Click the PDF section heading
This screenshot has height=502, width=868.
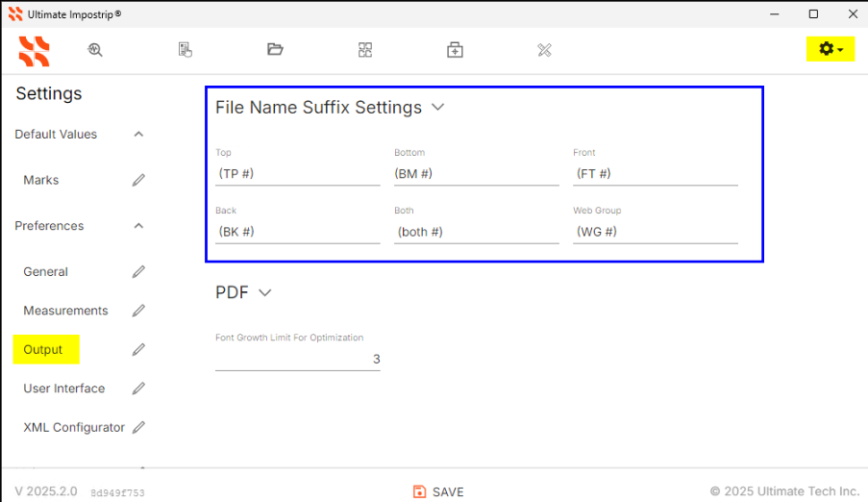coord(232,292)
